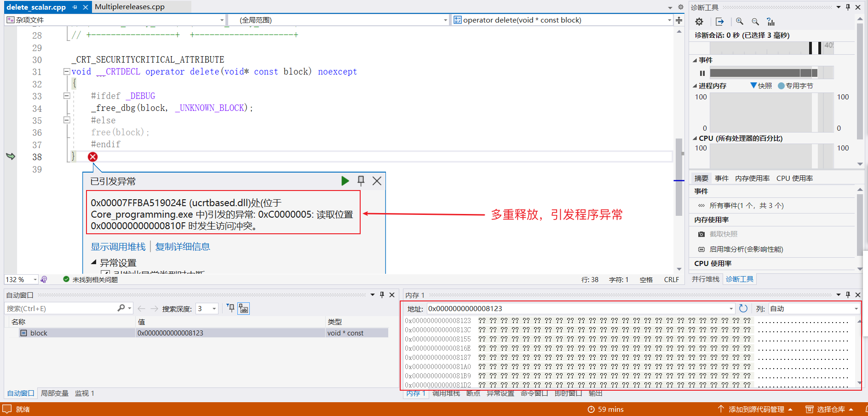Collapse the Process Memory section
The height and width of the screenshot is (416, 868).
(x=695, y=86)
